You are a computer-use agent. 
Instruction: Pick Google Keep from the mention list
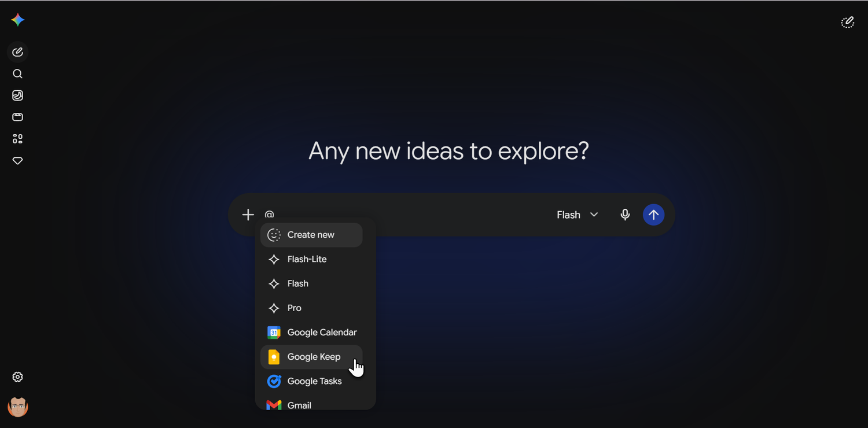(x=311, y=357)
